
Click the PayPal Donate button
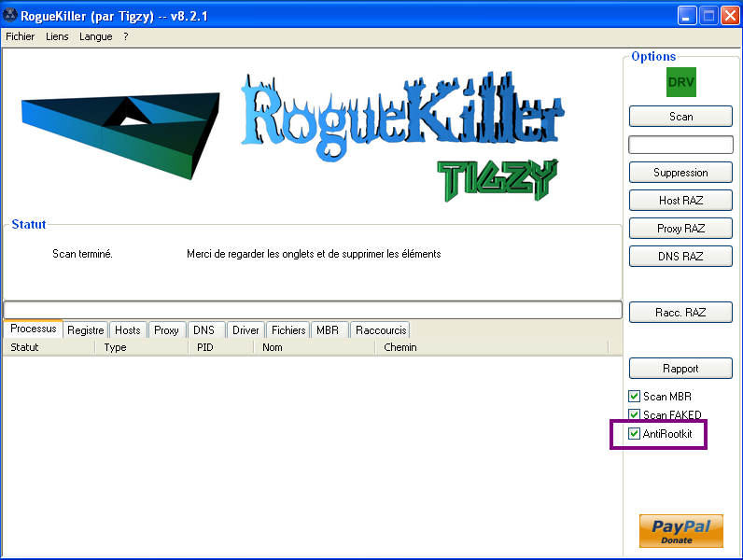pos(680,531)
